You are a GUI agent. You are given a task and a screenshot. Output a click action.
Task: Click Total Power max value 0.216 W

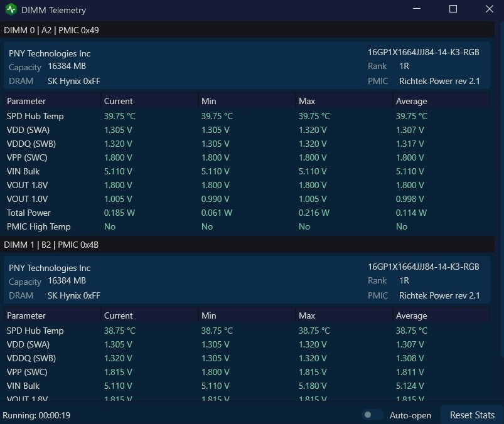314,213
